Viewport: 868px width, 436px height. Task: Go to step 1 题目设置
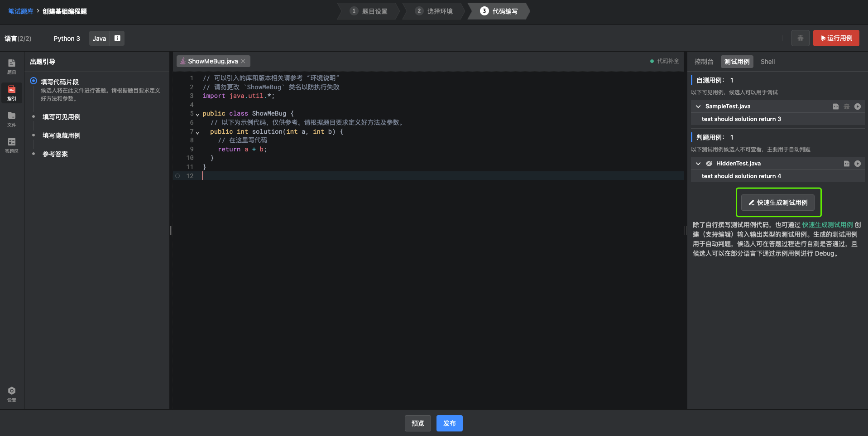pos(369,11)
